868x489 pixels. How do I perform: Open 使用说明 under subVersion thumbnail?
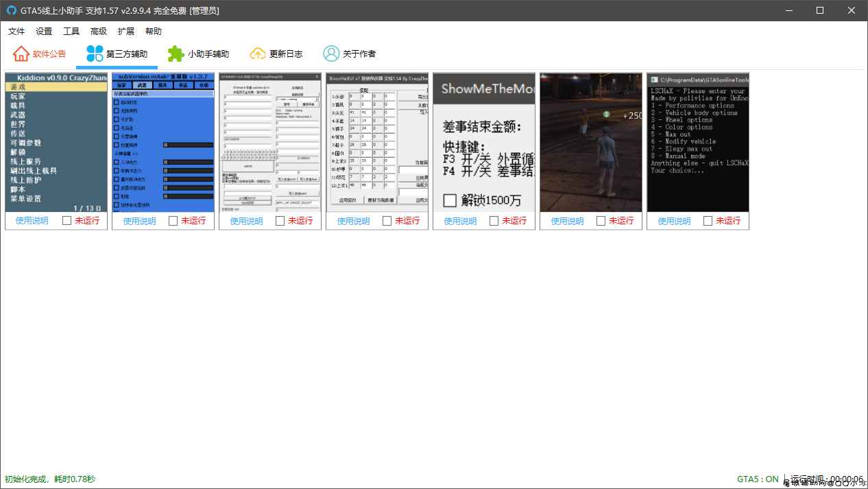(139, 221)
